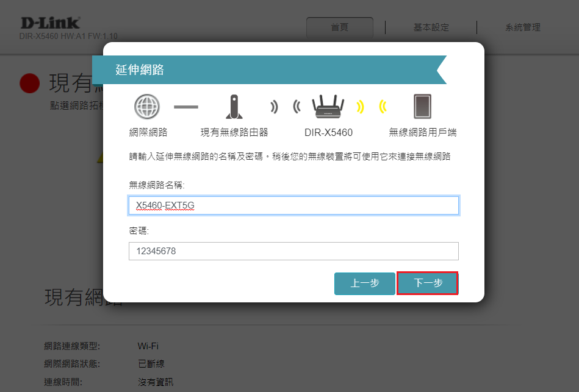Click the 已斷線 Internet status text
Image resolution: width=579 pixels, height=392 pixels.
tap(151, 364)
